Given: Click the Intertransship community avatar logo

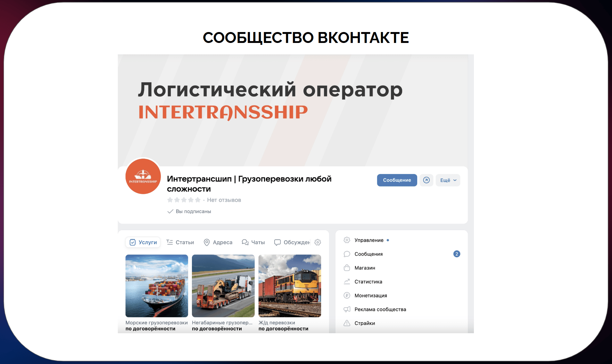Looking at the screenshot, I should 143,176.
